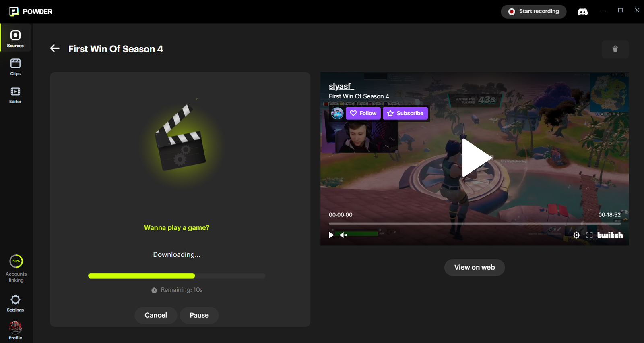Open Accounts linking at 50% progress
Viewport: 644px width, 343px height.
coord(16,268)
